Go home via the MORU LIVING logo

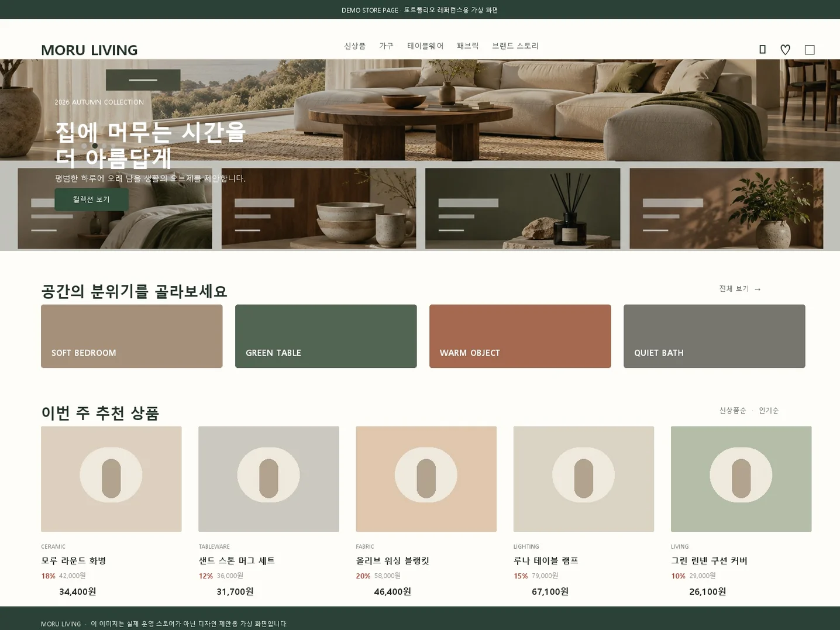tap(89, 50)
